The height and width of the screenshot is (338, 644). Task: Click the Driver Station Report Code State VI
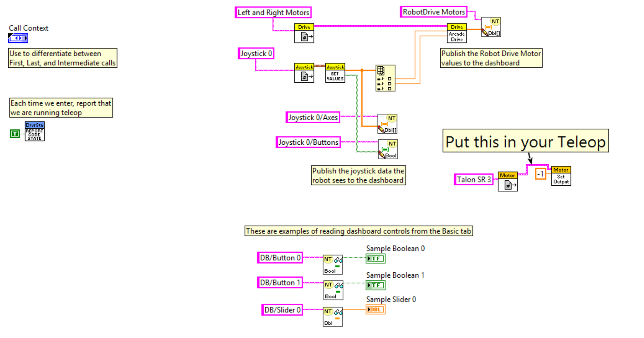(35, 131)
